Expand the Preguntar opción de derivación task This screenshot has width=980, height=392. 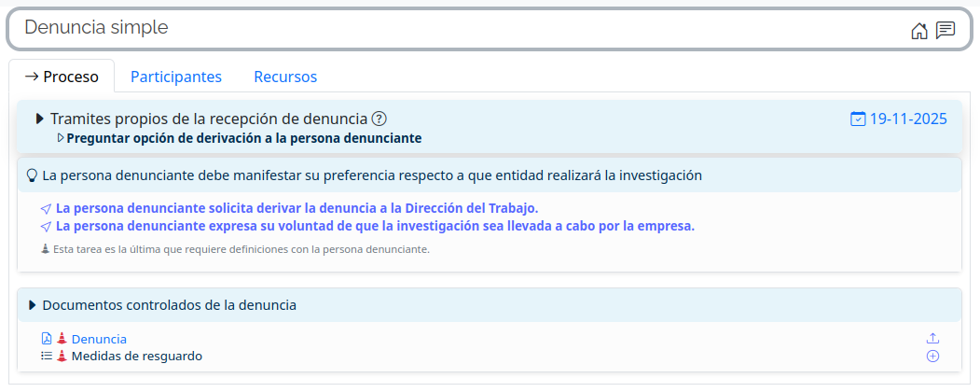click(62, 138)
